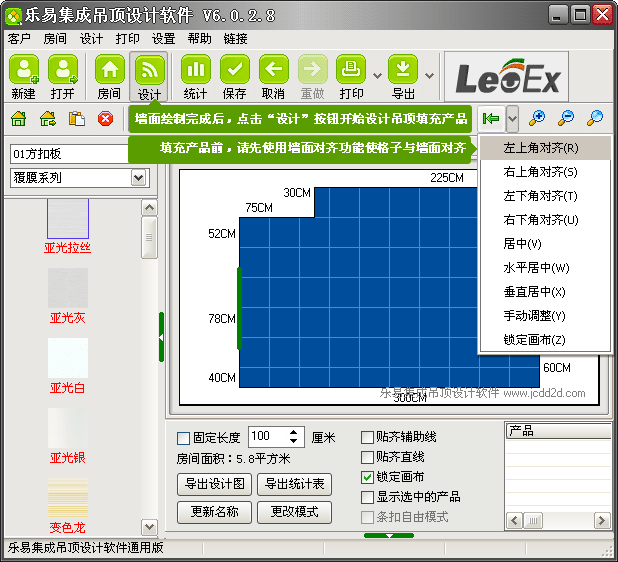Expand the 覆膜系列 series dropdown
The width and height of the screenshot is (618, 562).
[138, 178]
